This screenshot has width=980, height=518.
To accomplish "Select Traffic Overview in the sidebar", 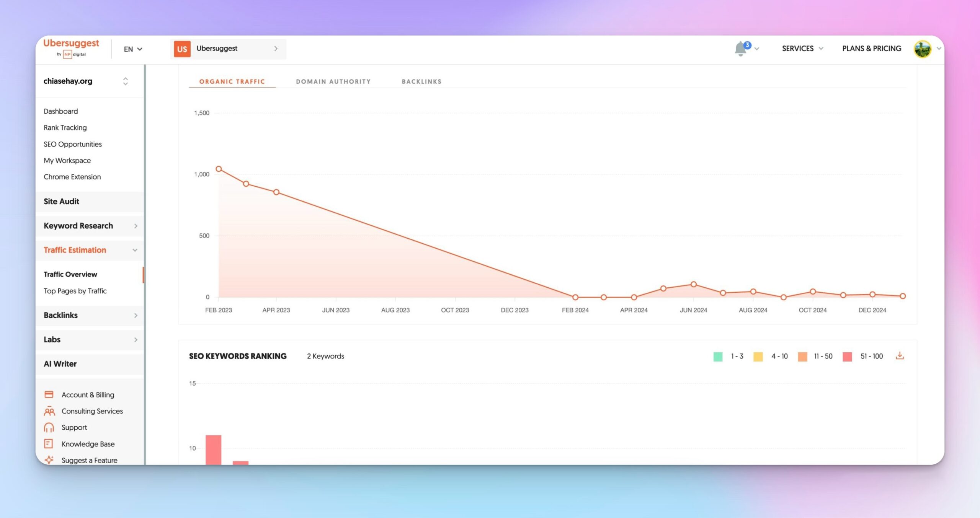I will tap(70, 274).
